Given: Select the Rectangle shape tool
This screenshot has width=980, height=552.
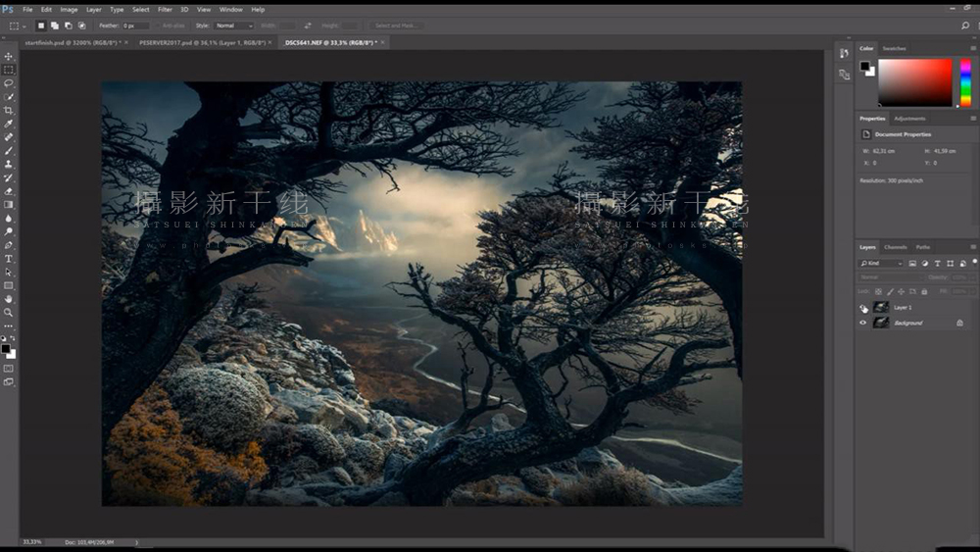Looking at the screenshot, I should 9,285.
